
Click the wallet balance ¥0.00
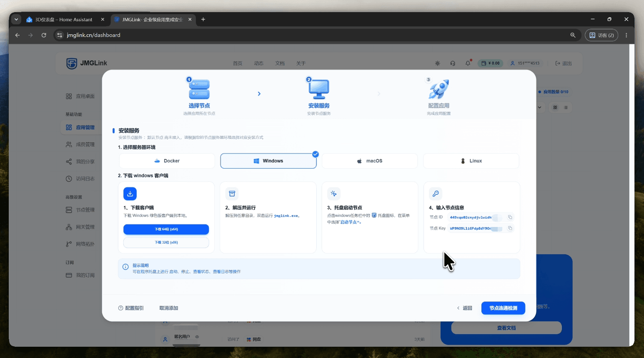490,63
